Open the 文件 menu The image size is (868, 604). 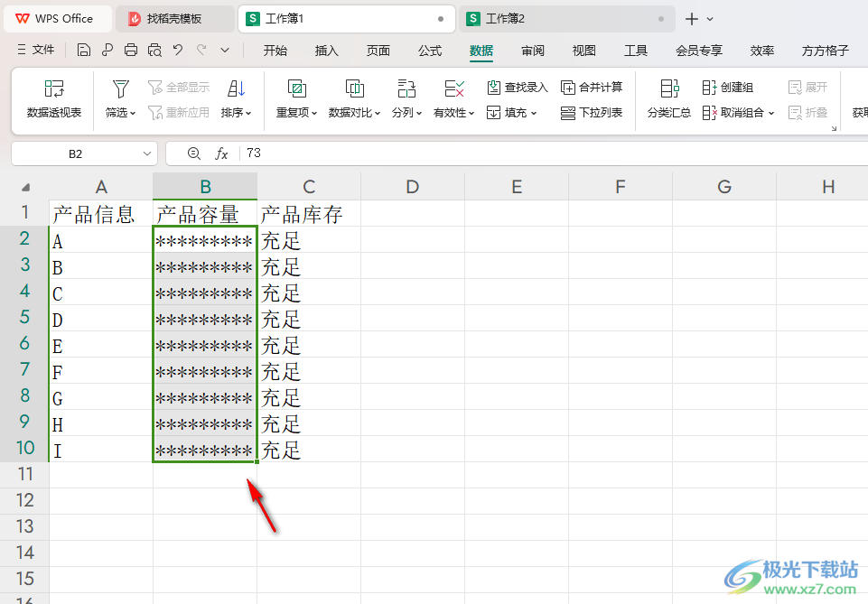36,50
